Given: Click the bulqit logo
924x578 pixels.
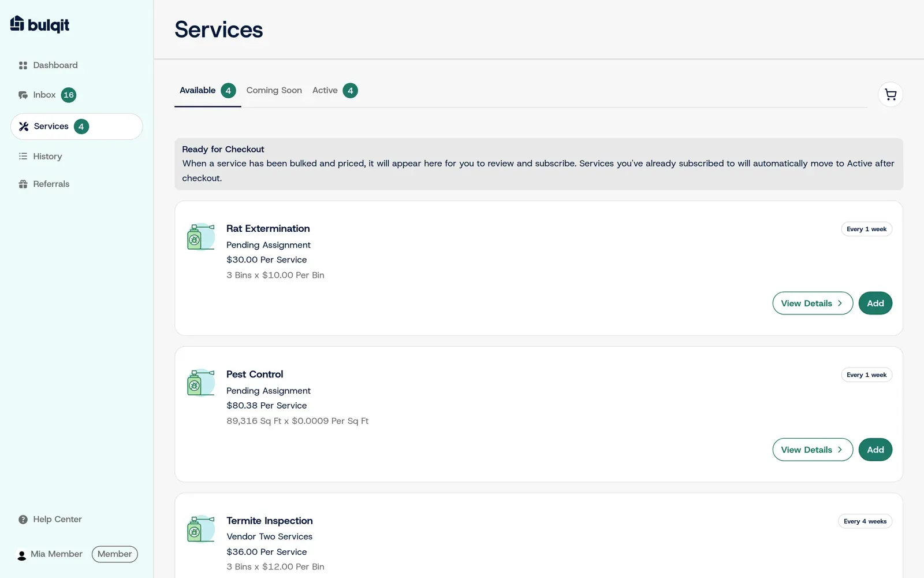Looking at the screenshot, I should (x=40, y=24).
